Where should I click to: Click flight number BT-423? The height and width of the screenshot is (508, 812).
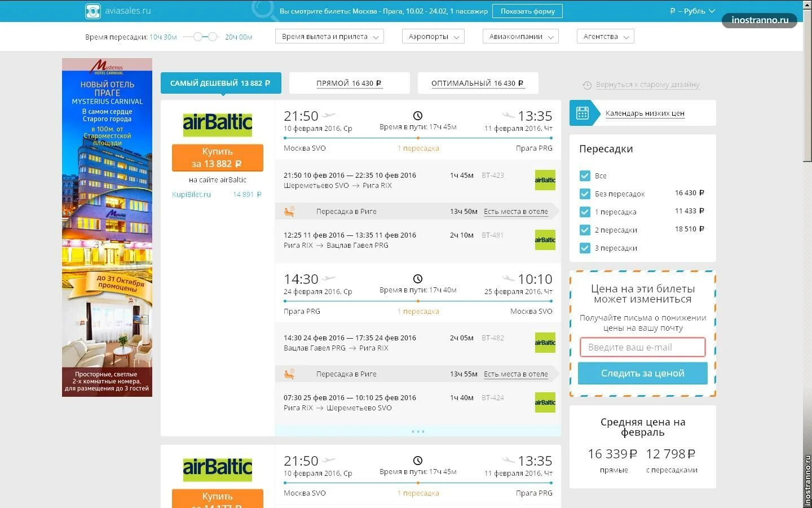493,176
